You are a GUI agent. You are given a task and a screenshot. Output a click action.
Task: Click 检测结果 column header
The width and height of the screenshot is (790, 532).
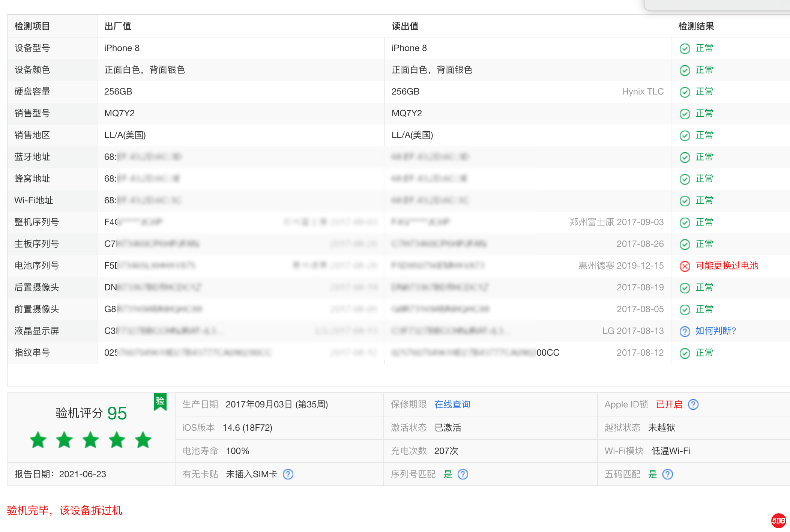pyautogui.click(x=696, y=26)
